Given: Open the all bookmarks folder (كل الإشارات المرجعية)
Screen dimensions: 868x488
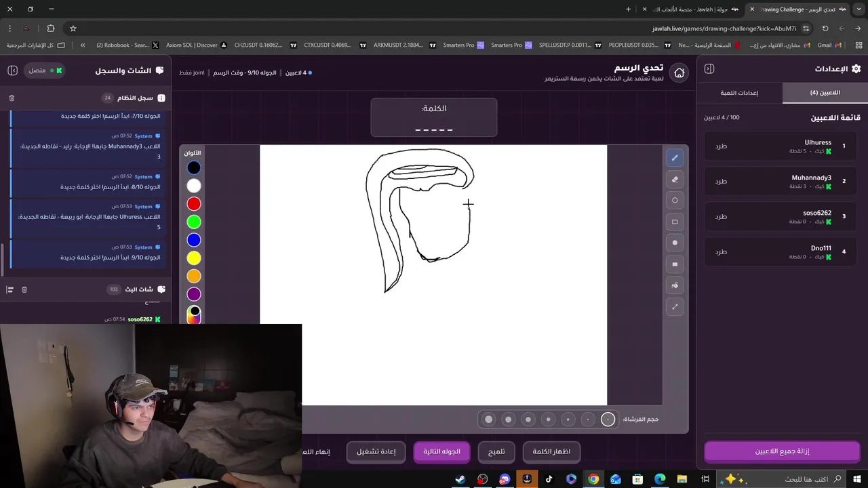Looking at the screenshot, I should [36, 45].
